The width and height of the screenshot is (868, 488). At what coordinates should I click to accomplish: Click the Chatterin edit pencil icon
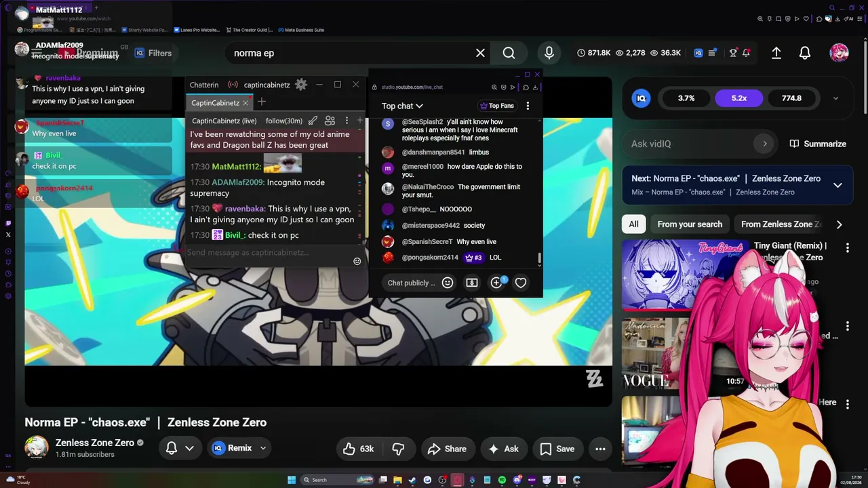pos(313,121)
